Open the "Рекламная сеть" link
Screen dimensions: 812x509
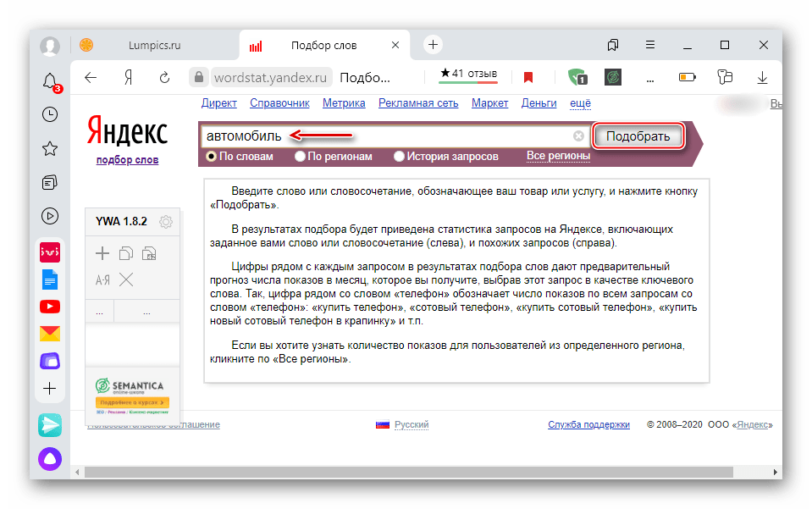coord(418,103)
